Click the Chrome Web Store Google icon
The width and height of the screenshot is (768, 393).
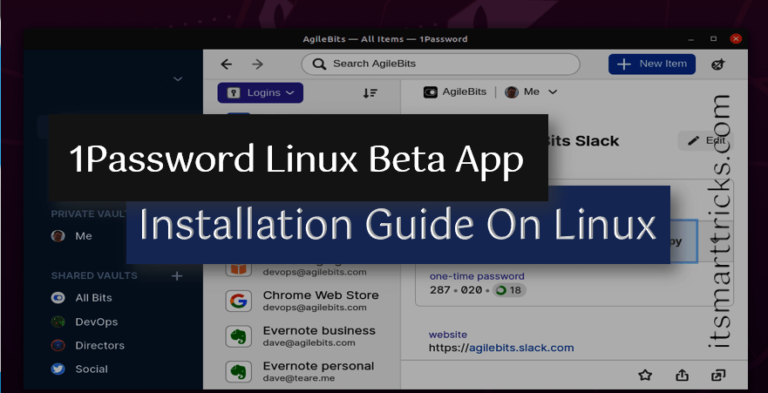(x=239, y=301)
